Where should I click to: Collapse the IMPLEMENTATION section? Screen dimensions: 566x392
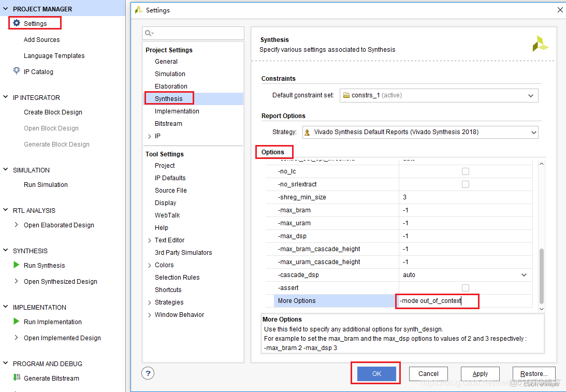[x=5, y=307]
